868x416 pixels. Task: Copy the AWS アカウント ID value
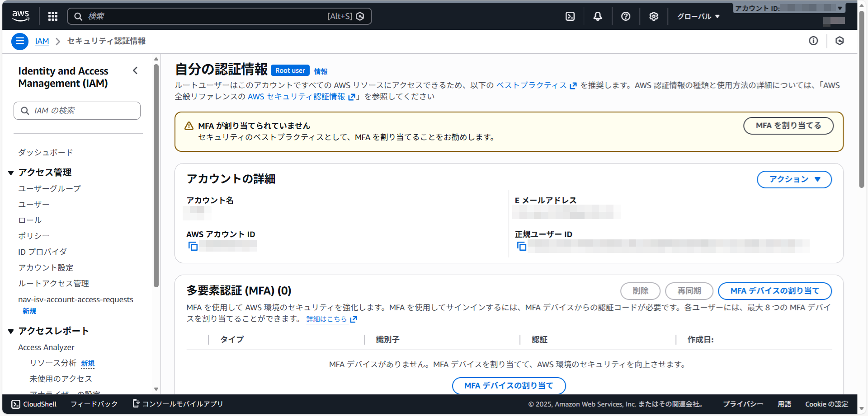pyautogui.click(x=193, y=246)
